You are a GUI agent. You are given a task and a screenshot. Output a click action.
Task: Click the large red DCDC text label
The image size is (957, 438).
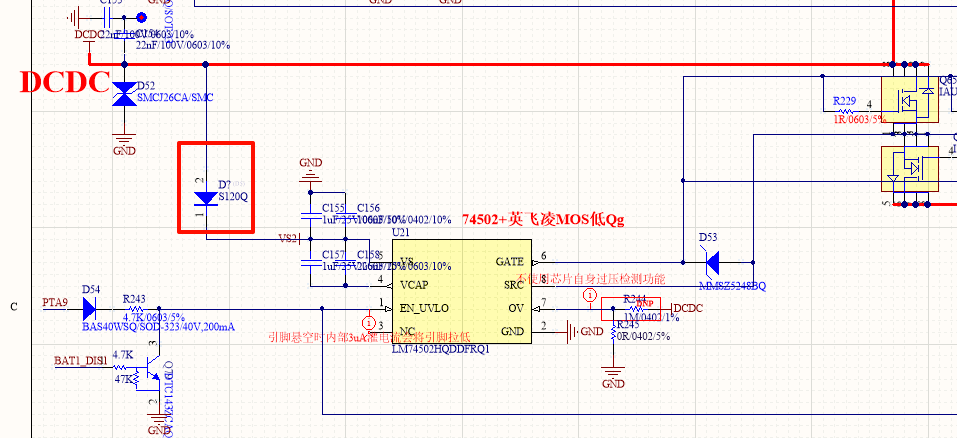[x=65, y=82]
